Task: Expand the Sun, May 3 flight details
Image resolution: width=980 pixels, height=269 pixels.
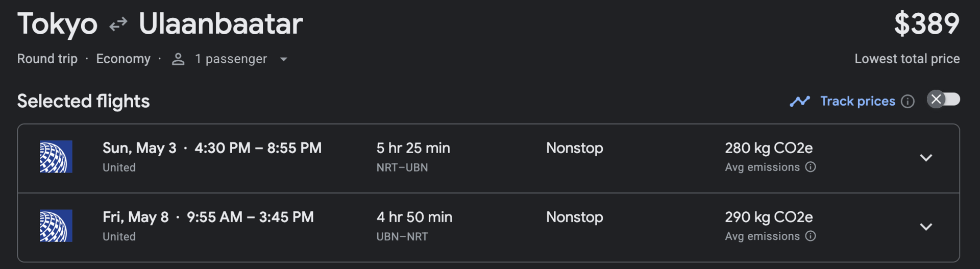Action: pyautogui.click(x=926, y=158)
